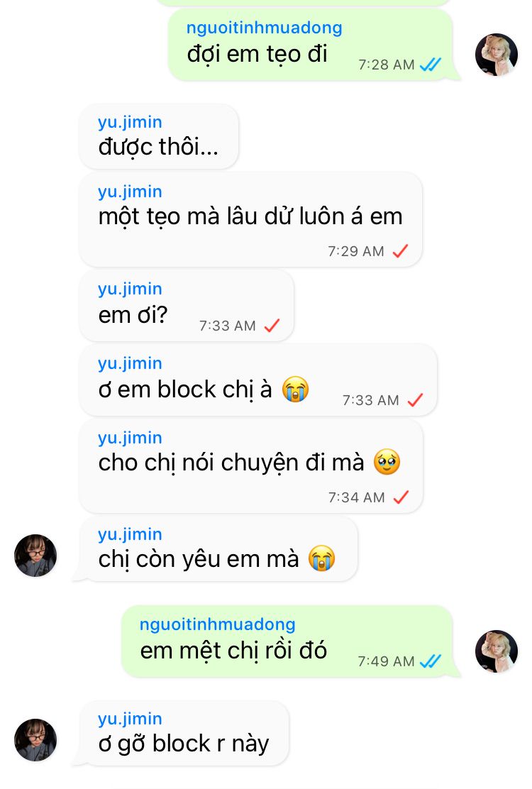Open yu.jimin name above 'em ơi?'
Viewport: 532px width, 789px height.
tap(131, 289)
